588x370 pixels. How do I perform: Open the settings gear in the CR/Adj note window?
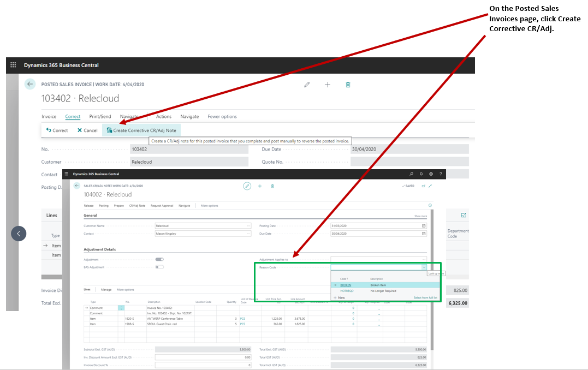tap(431, 174)
